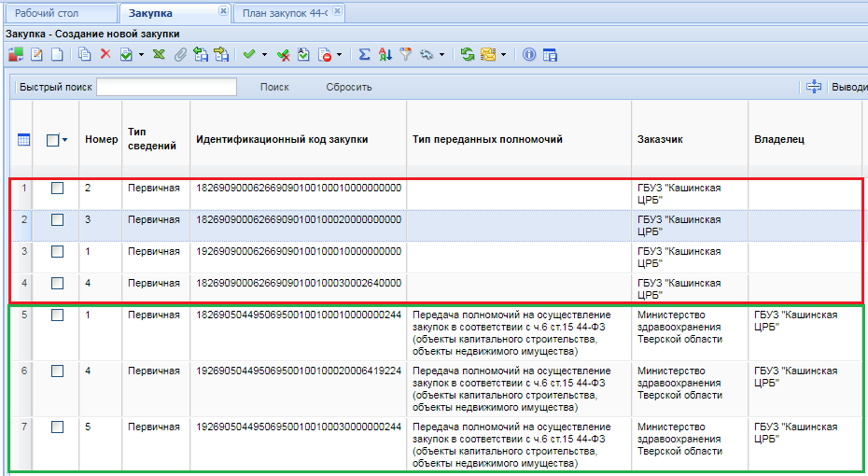Tick the checkbox in row 5
868x476 pixels.
point(57,315)
